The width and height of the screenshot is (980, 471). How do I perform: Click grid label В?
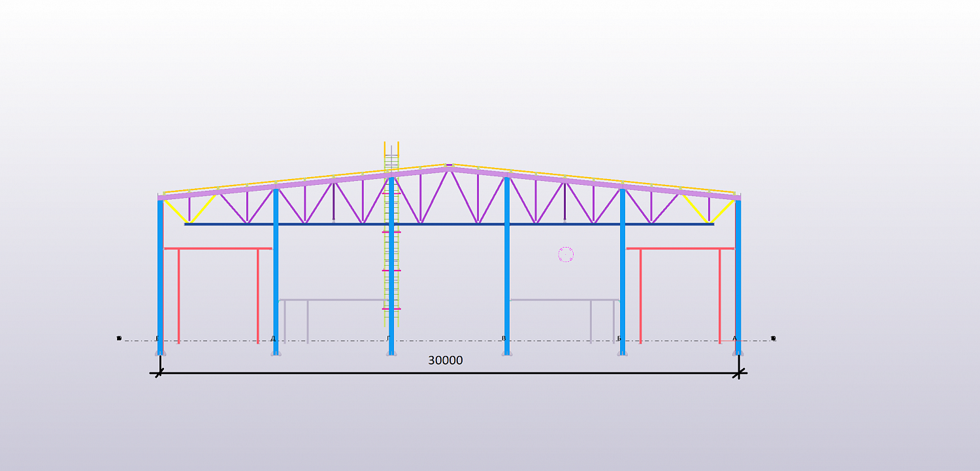(504, 338)
